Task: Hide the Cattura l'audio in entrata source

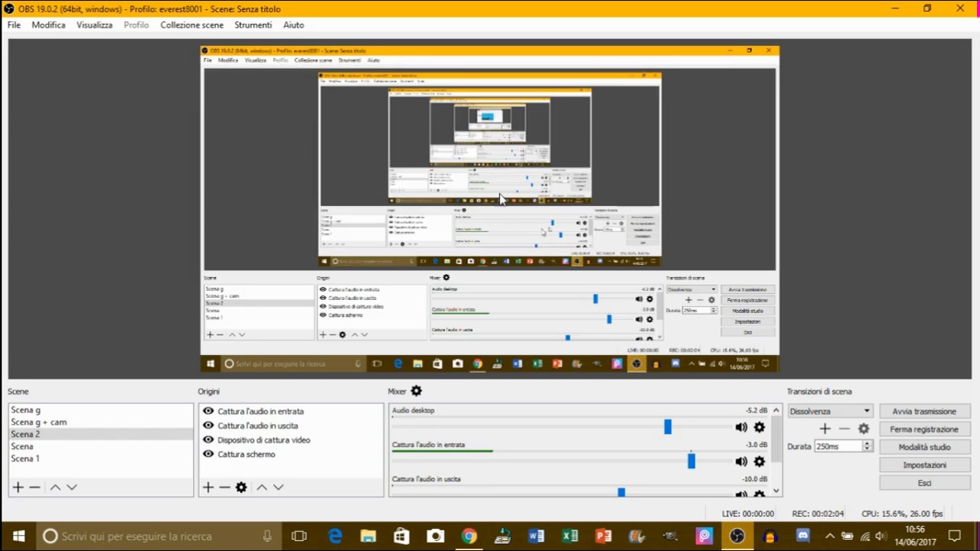Action: point(208,411)
